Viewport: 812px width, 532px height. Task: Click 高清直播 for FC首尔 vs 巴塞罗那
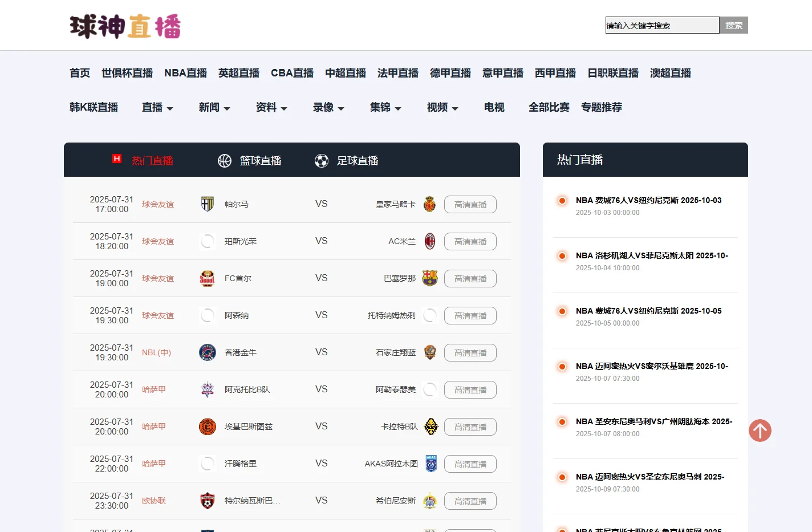tap(470, 278)
